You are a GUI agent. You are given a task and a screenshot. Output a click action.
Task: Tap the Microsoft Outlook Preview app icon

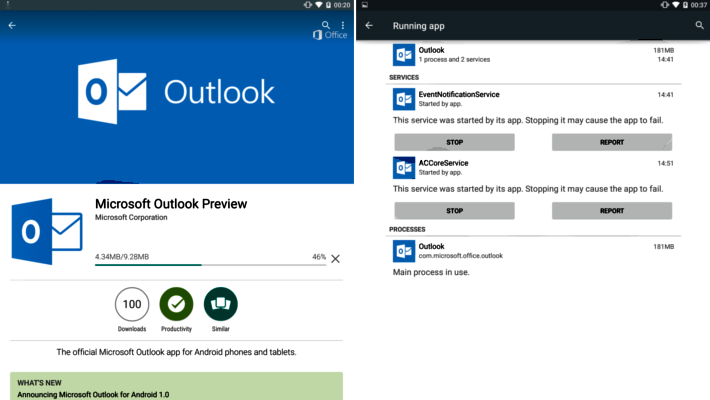pyautogui.click(x=47, y=231)
